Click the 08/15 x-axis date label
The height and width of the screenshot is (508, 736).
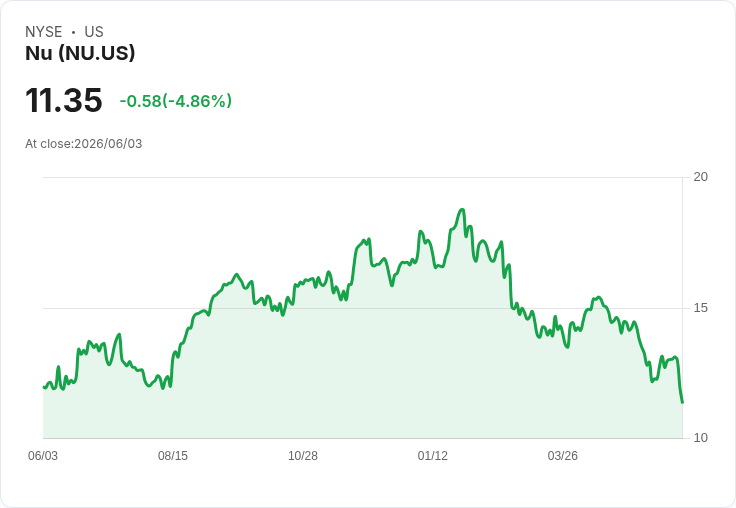click(173, 455)
